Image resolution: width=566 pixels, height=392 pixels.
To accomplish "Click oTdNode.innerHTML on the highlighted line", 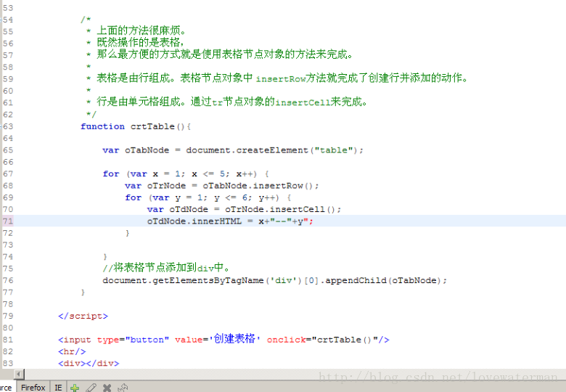I will click(194, 221).
